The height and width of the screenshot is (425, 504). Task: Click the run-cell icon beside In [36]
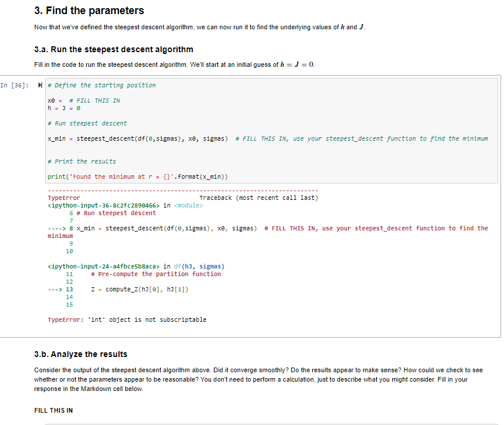[40, 85]
